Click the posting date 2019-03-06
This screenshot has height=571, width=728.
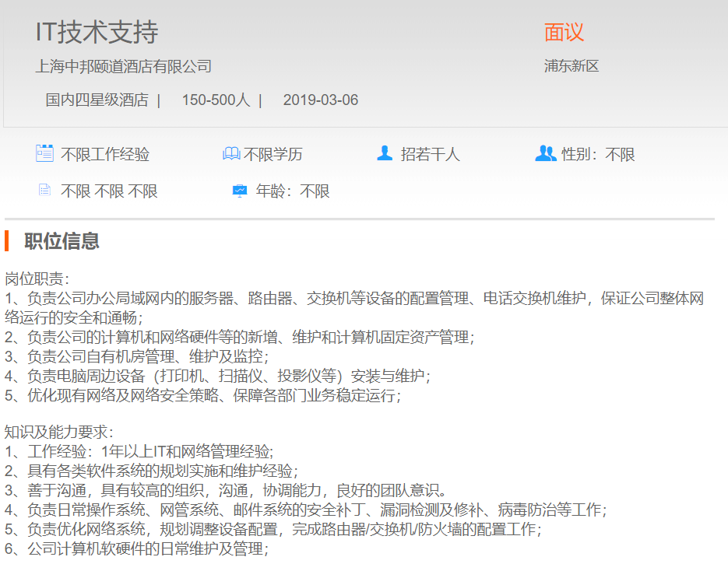point(320,100)
